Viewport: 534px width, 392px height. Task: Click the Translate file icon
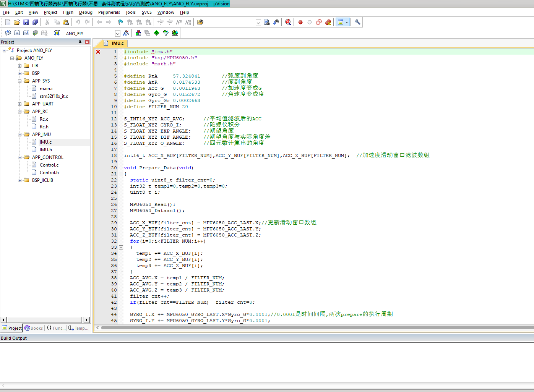(x=8, y=33)
